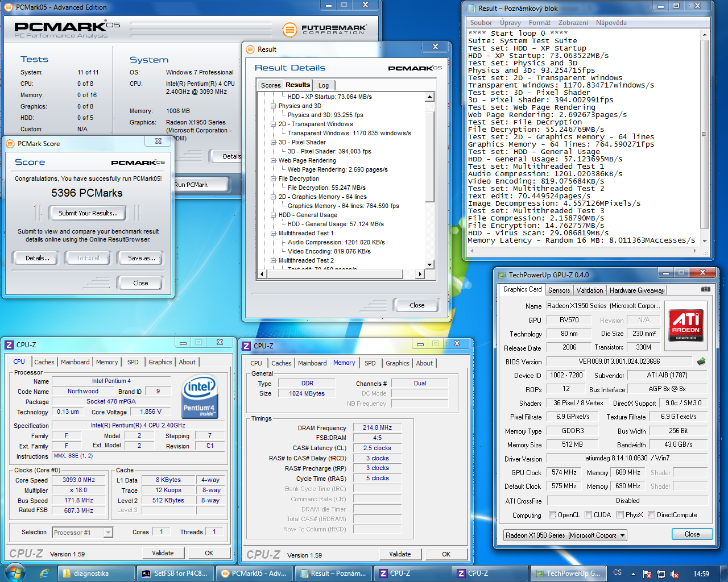The width and height of the screenshot is (728, 582).
Task: Click Result Notepad title bar icon
Action: click(471, 9)
